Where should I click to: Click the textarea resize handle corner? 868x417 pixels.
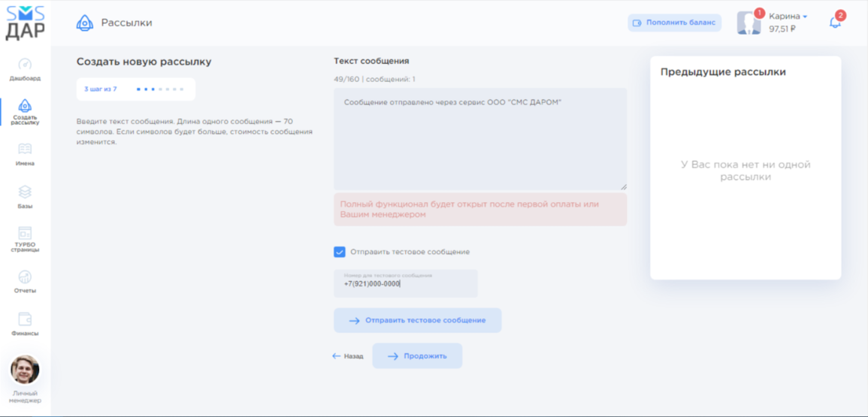[624, 187]
